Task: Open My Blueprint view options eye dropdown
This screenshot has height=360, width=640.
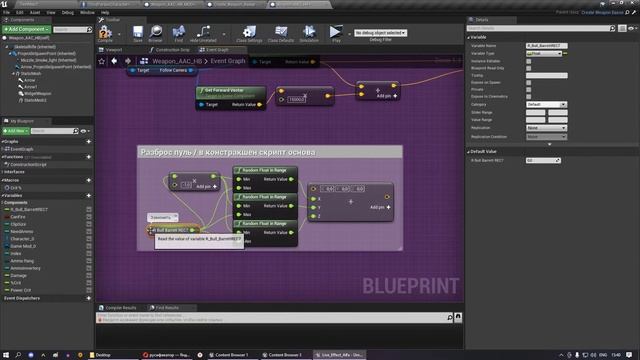Action: tap(85, 131)
